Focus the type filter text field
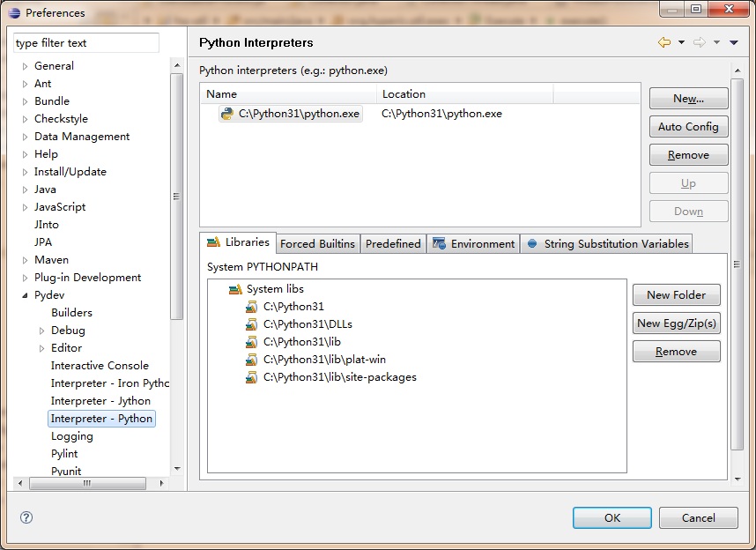756x550 pixels. click(x=86, y=43)
